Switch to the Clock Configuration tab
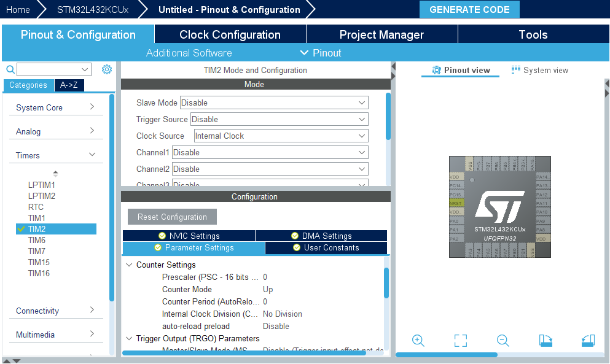 pos(229,34)
